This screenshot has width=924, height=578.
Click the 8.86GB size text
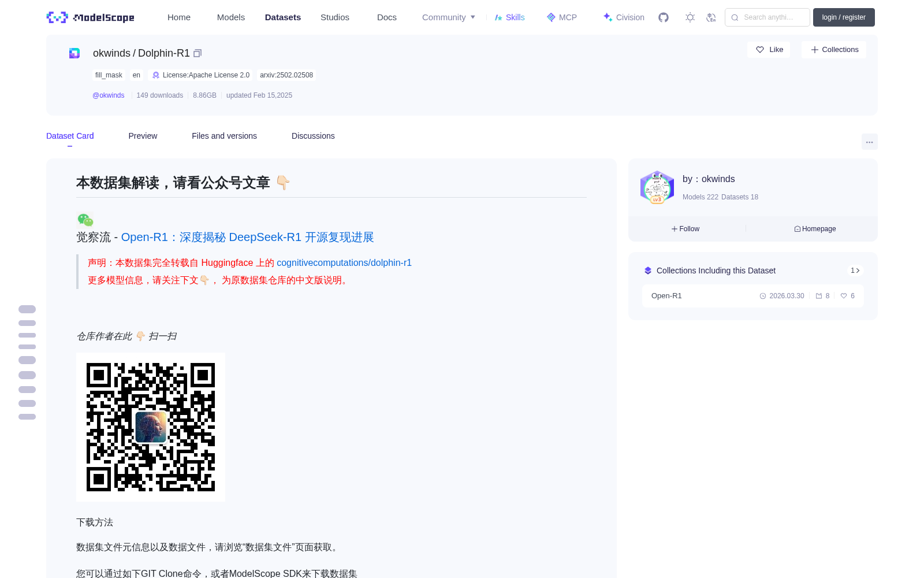pos(204,95)
